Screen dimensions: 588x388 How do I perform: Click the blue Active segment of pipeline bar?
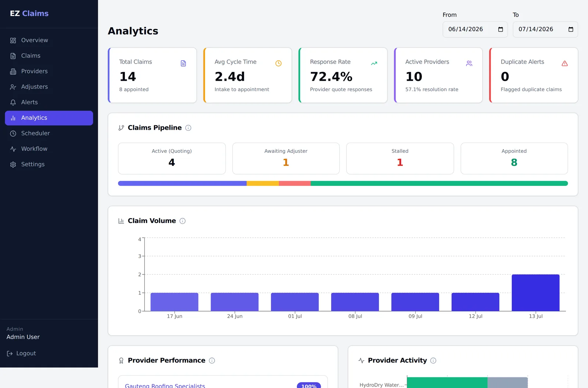182,183
